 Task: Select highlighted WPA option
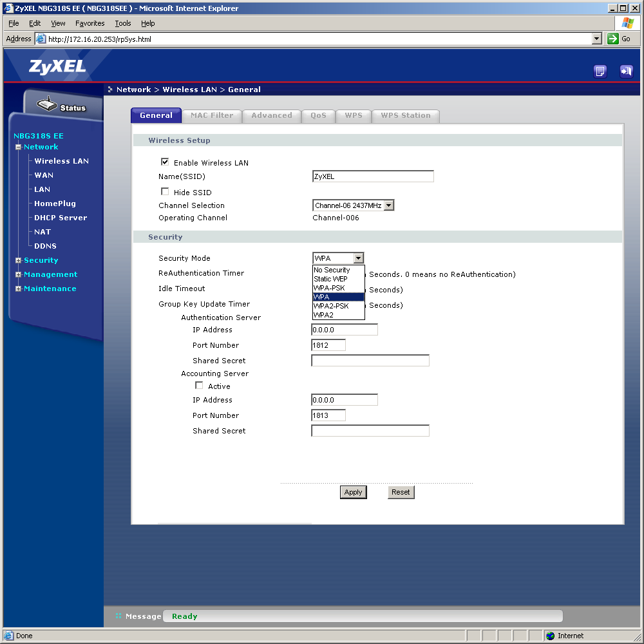339,297
